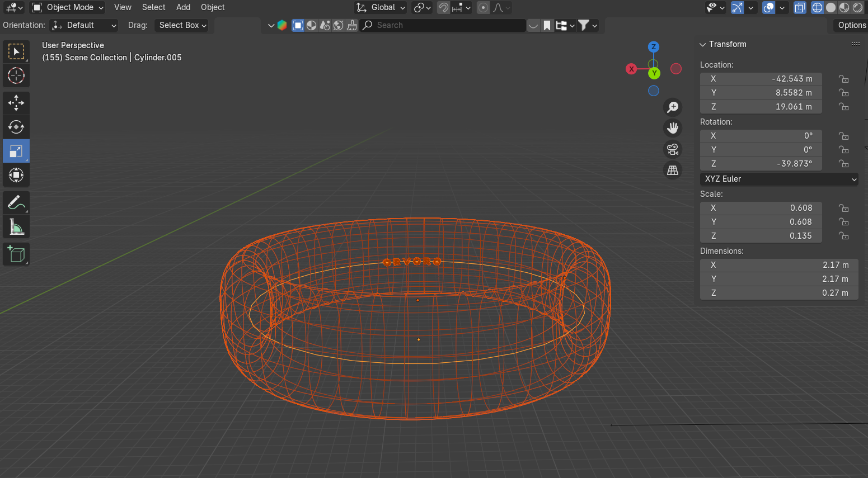
Task: Select the Measure ruler tool
Action: pos(16,226)
